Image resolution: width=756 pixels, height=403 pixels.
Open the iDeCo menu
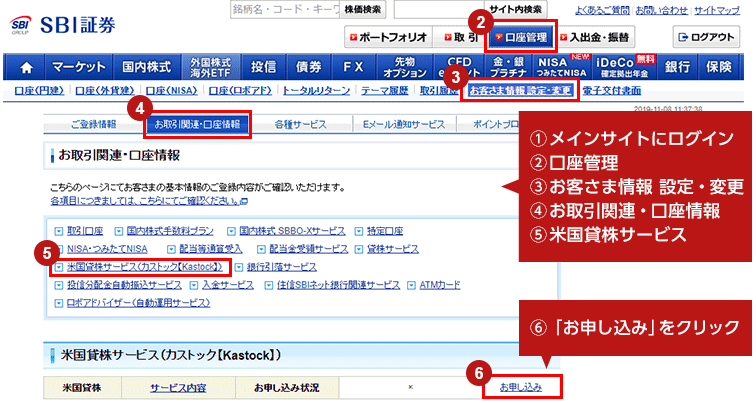click(625, 67)
